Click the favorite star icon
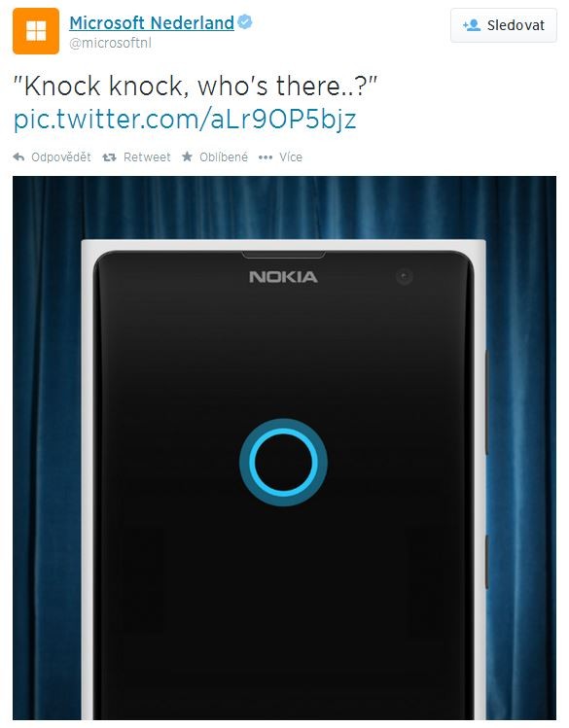 (187, 156)
